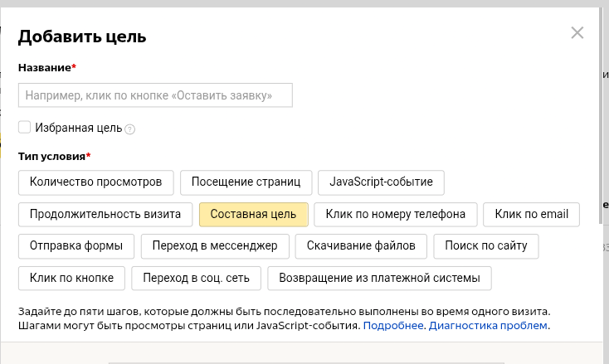Enable the Избранная цель checkbox
The image size is (609, 364).
[24, 127]
